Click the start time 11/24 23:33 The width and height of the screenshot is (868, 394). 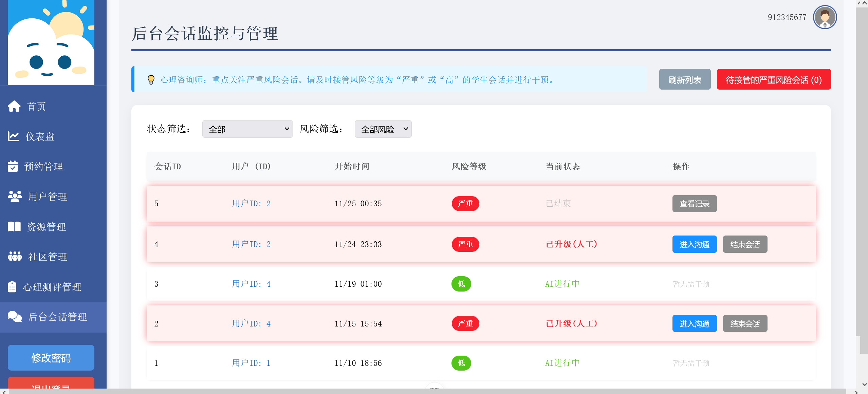click(x=358, y=244)
